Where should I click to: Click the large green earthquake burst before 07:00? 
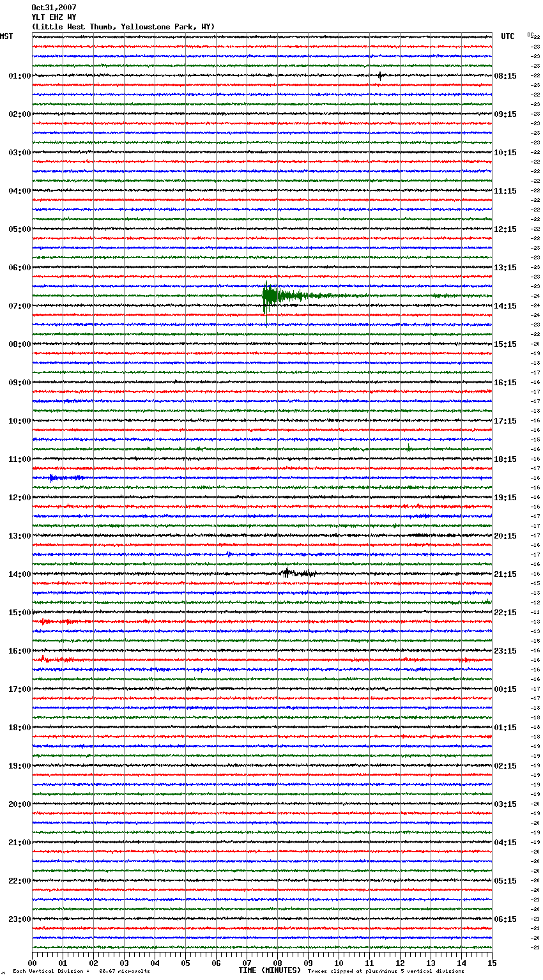pyautogui.click(x=281, y=296)
